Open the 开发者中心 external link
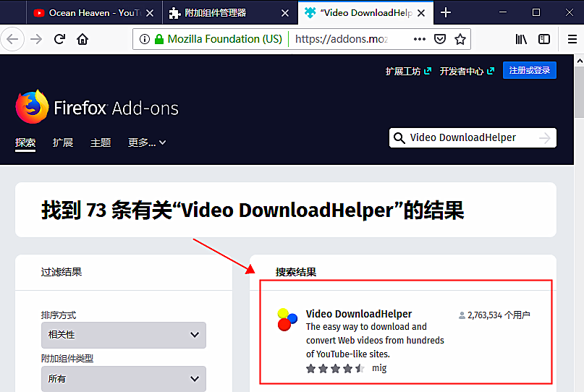 467,71
